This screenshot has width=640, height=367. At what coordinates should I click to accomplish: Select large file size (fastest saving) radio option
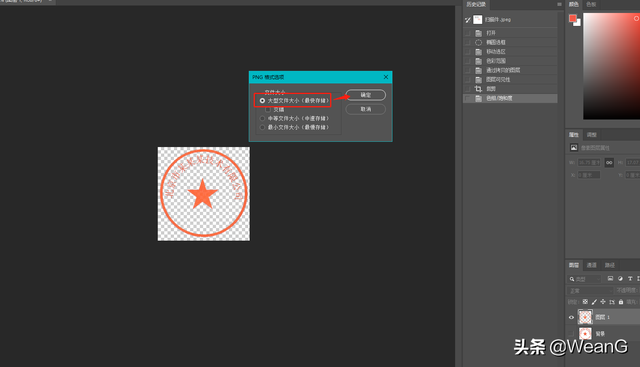(262, 100)
